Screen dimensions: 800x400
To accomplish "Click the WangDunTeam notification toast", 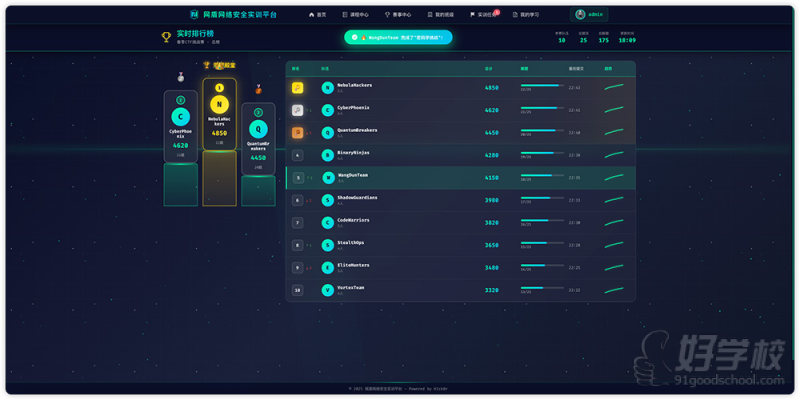I will coord(398,37).
